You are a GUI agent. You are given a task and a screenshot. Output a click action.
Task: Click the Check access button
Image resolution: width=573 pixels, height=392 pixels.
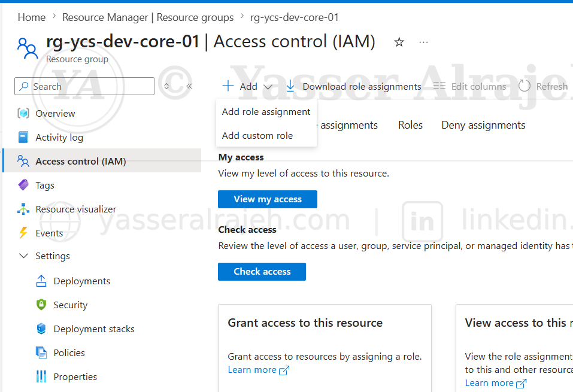[262, 272]
